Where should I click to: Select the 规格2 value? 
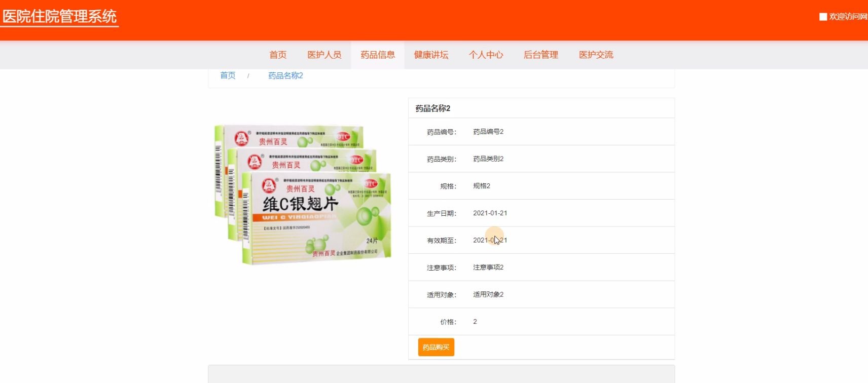(x=482, y=186)
